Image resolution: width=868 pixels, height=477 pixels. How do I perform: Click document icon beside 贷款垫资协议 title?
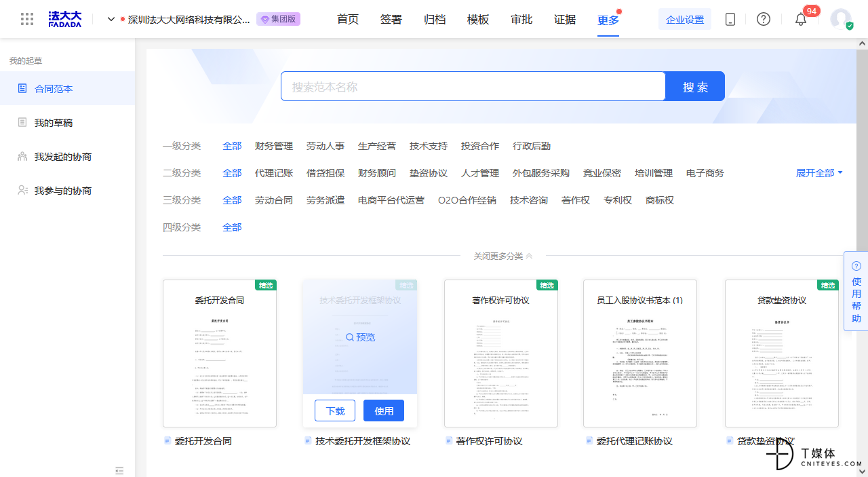(x=730, y=441)
